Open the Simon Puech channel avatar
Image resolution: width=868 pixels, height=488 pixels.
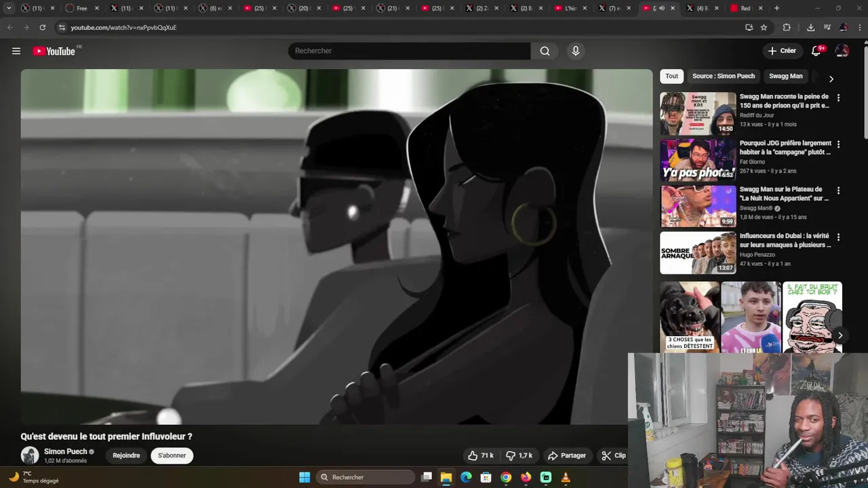(30, 455)
